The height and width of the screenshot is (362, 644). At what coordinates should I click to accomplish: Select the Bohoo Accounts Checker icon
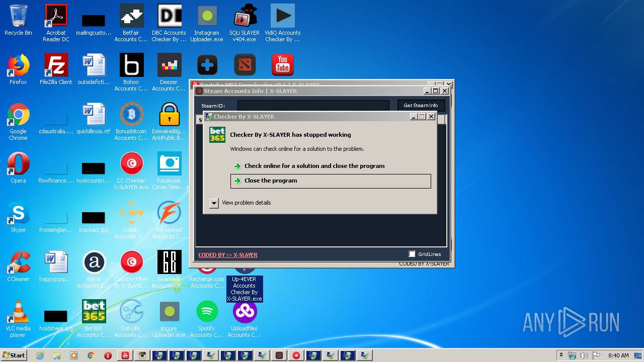[131, 72]
